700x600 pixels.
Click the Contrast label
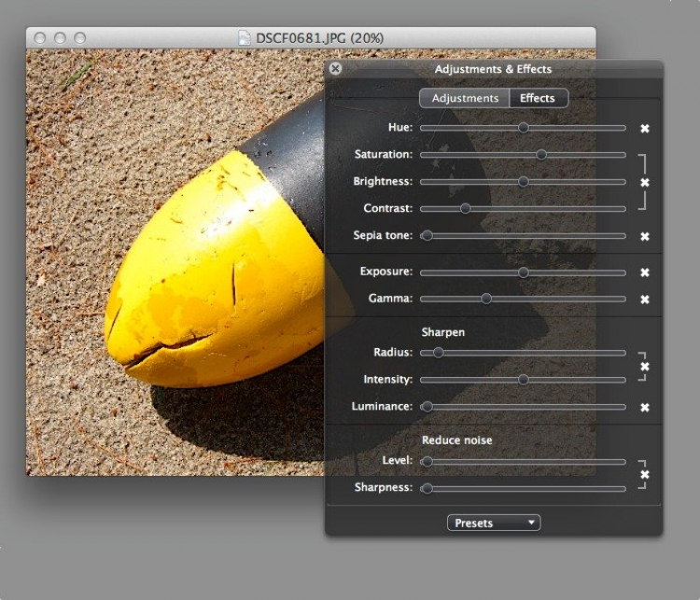point(388,208)
